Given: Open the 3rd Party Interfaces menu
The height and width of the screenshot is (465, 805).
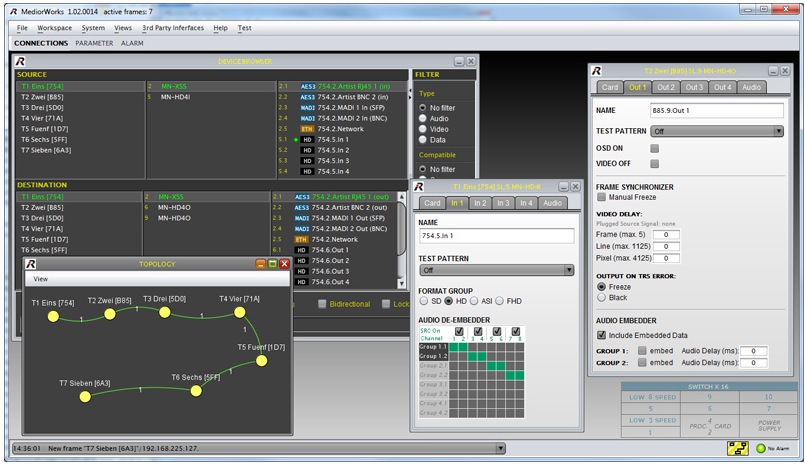Looking at the screenshot, I should click(x=172, y=28).
